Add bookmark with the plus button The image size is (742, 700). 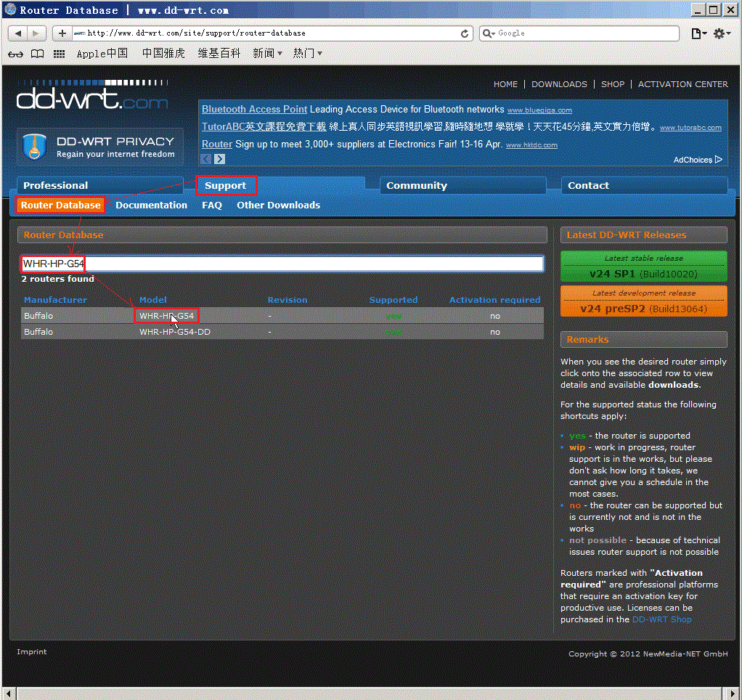pos(62,33)
